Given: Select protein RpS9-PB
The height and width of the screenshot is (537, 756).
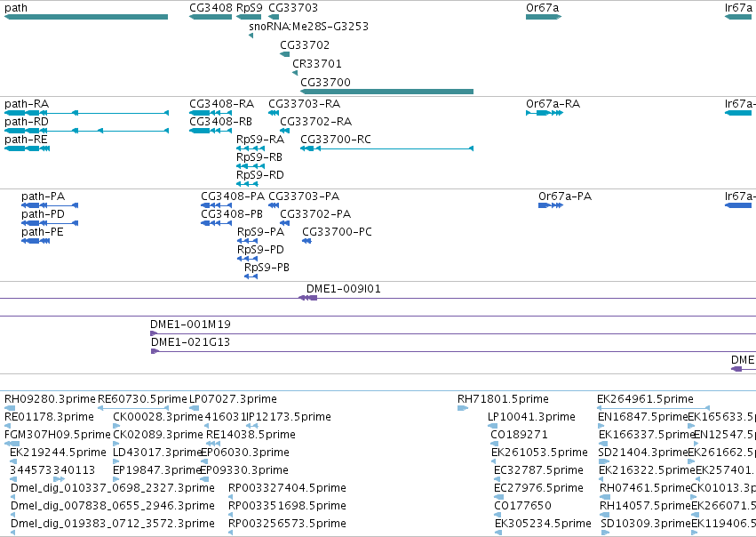Looking at the screenshot, I should point(251,277).
